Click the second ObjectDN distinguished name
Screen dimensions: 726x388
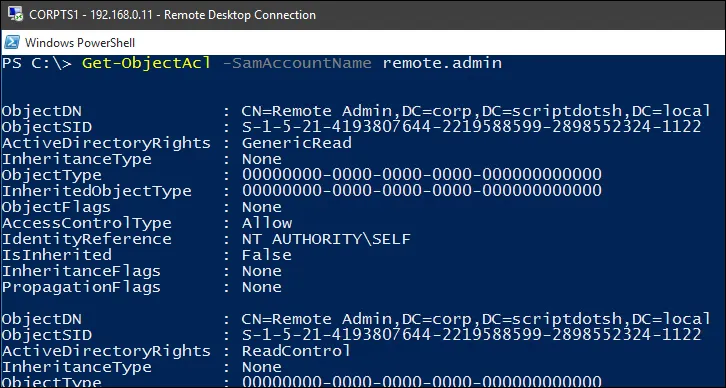(x=476, y=319)
